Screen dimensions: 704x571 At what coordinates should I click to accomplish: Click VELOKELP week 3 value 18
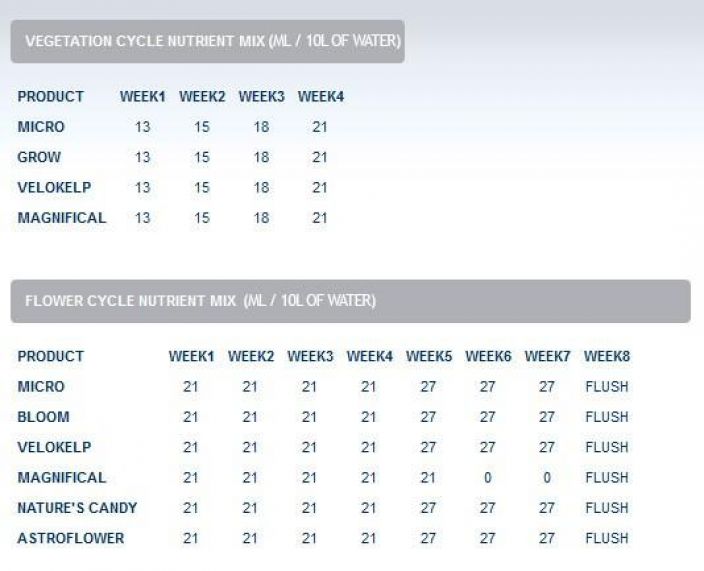click(x=261, y=188)
